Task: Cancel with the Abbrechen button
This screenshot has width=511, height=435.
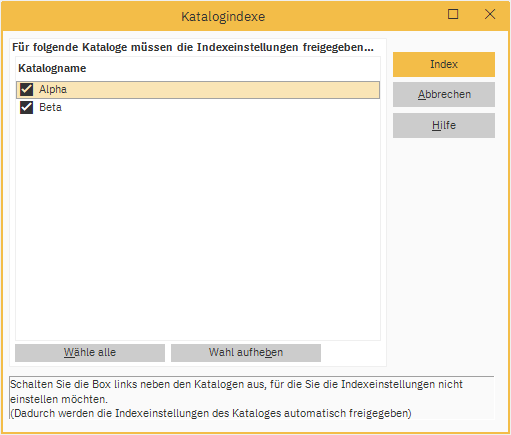Action: click(x=444, y=95)
